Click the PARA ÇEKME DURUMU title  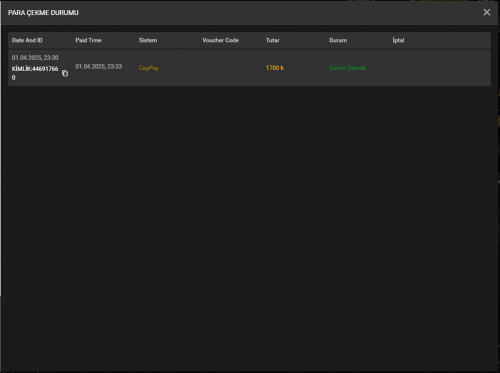pos(43,13)
